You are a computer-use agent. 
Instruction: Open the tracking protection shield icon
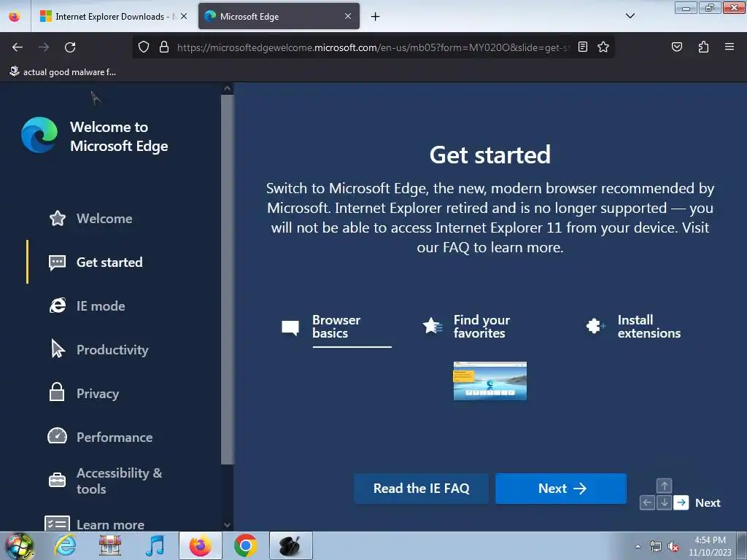(x=144, y=47)
